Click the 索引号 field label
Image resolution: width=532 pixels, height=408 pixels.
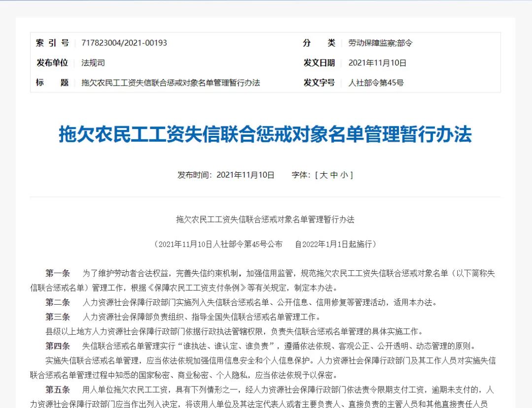(53, 43)
